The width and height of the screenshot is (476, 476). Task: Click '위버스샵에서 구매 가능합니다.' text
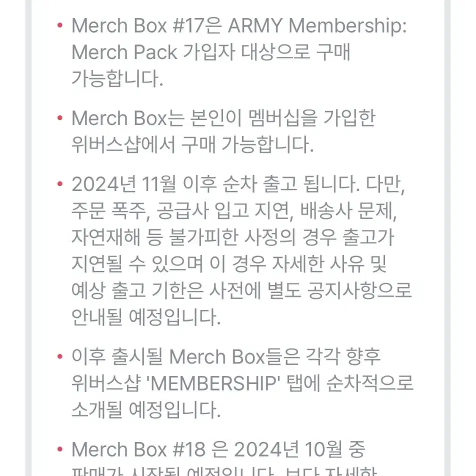[x=192, y=144]
